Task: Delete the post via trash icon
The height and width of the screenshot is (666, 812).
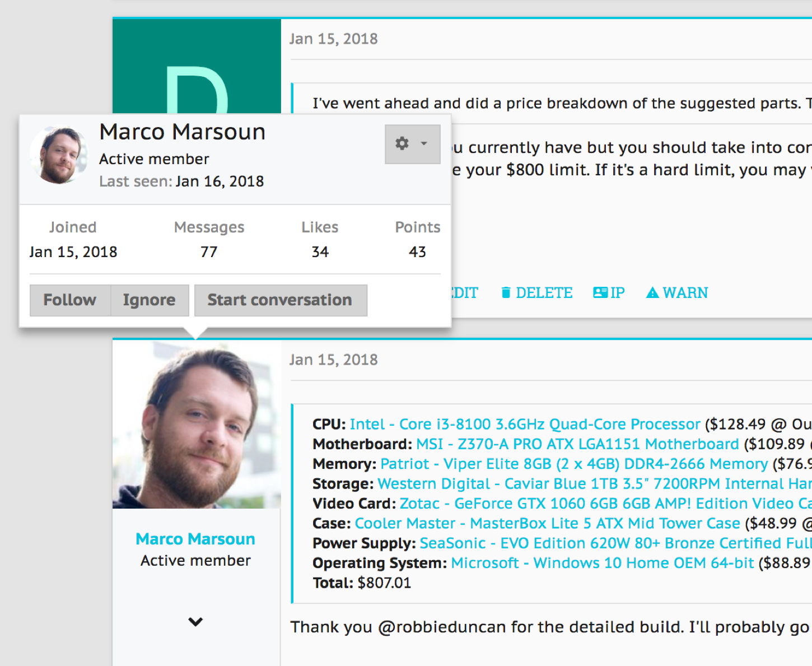Action: [536, 293]
